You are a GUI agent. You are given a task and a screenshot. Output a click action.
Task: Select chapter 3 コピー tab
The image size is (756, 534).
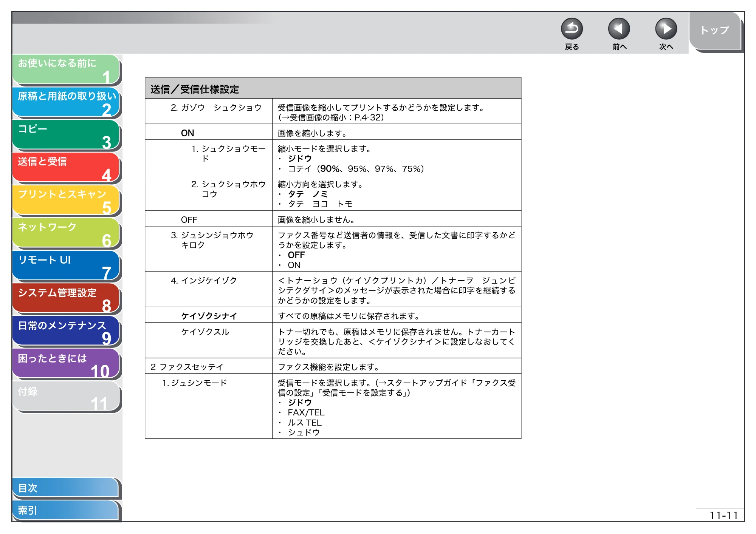click(x=66, y=135)
